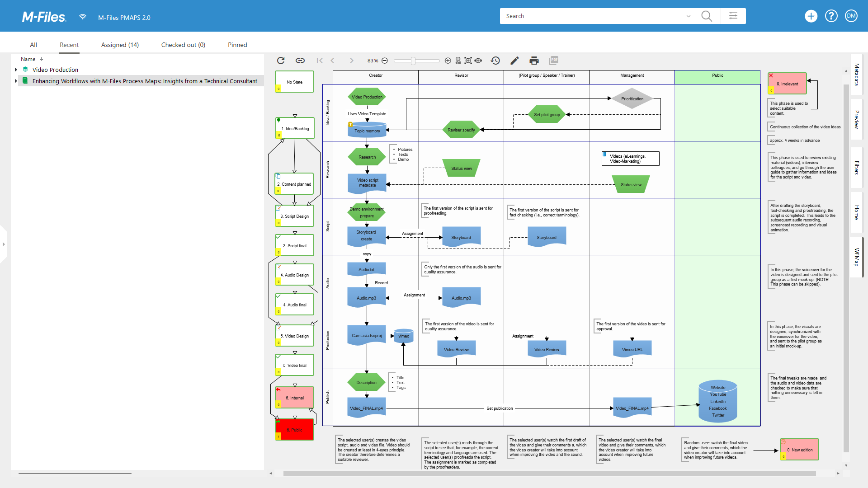The width and height of the screenshot is (868, 488).
Task: Click the pencil edit icon
Action: click(x=514, y=61)
